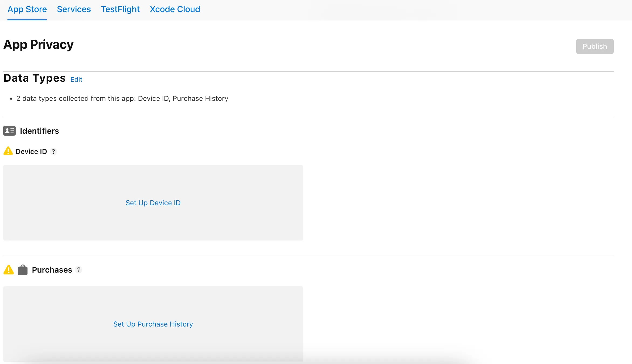
Task: Click Edit next to Data Types
Action: tap(76, 80)
